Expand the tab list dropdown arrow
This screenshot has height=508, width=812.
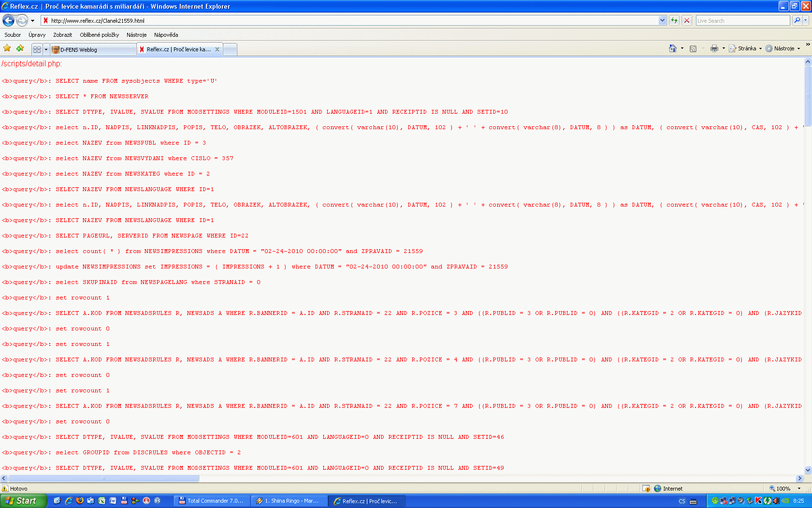pos(46,49)
